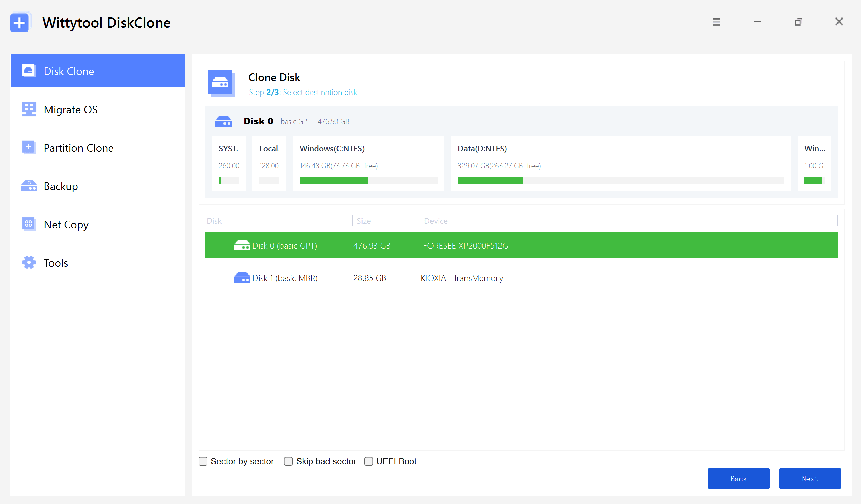The height and width of the screenshot is (504, 861).
Task: Click the Tools gear icon
Action: (x=29, y=262)
